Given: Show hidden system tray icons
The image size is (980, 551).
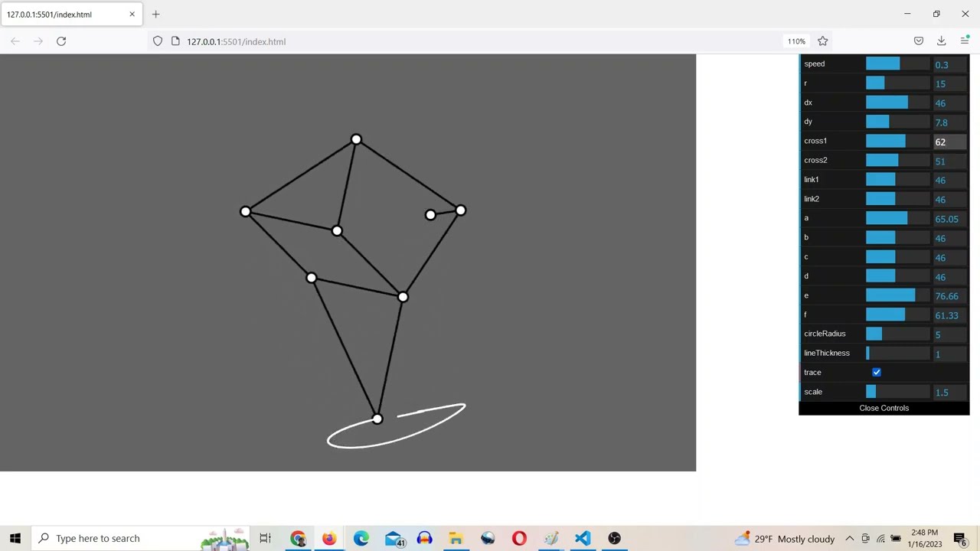Looking at the screenshot, I should coord(850,538).
